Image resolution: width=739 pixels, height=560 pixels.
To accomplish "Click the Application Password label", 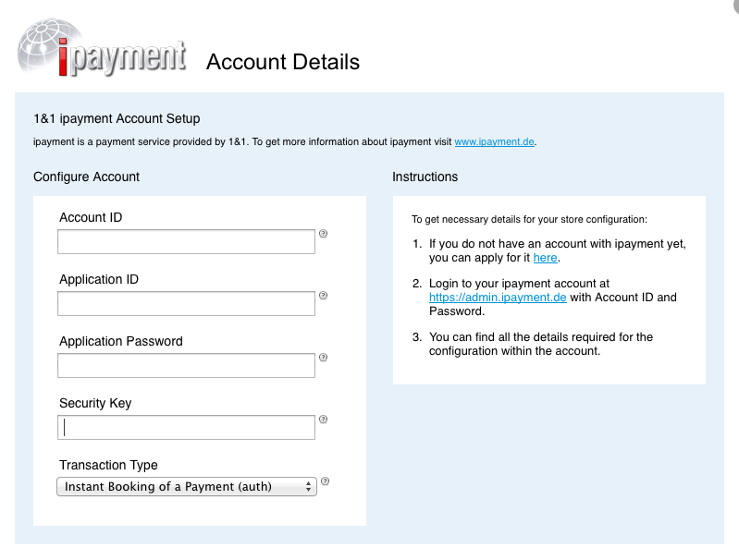I will pyautogui.click(x=121, y=342).
